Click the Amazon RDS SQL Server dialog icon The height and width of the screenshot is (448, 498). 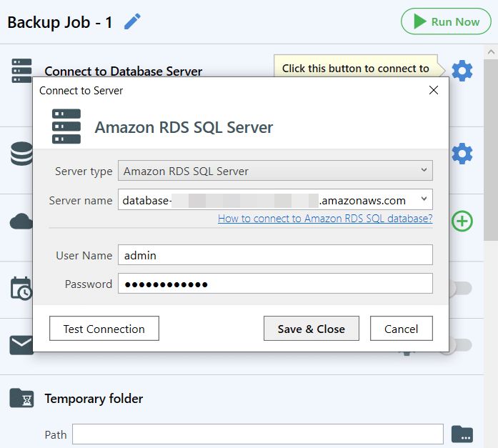click(x=66, y=126)
